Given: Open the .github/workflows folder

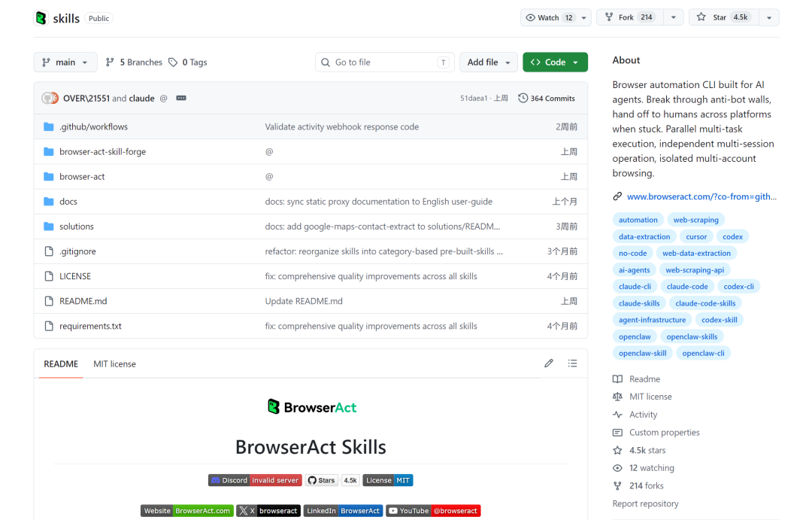Looking at the screenshot, I should coord(93,126).
